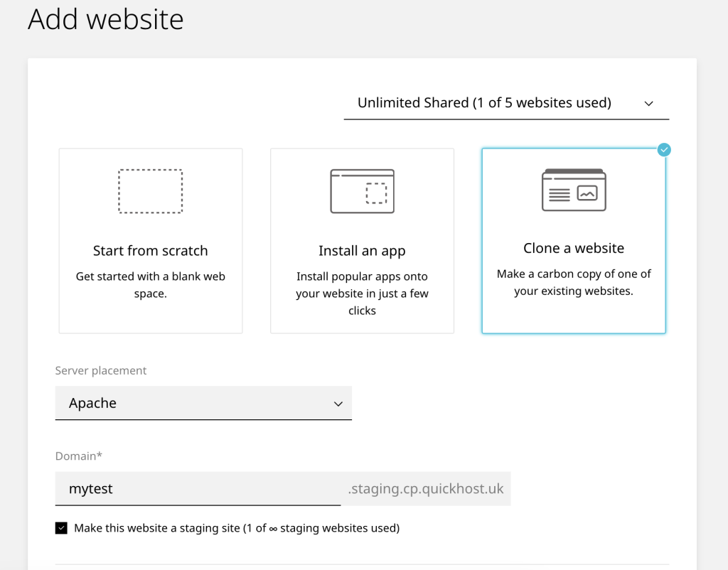Click the 'Get started with a blank web space.' description

coord(151,285)
